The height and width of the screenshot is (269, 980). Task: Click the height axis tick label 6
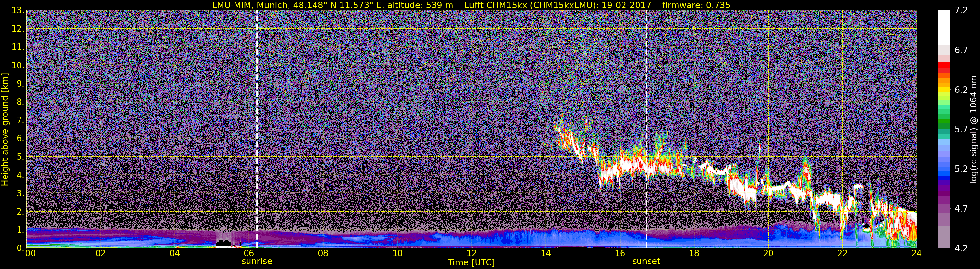pos(20,138)
